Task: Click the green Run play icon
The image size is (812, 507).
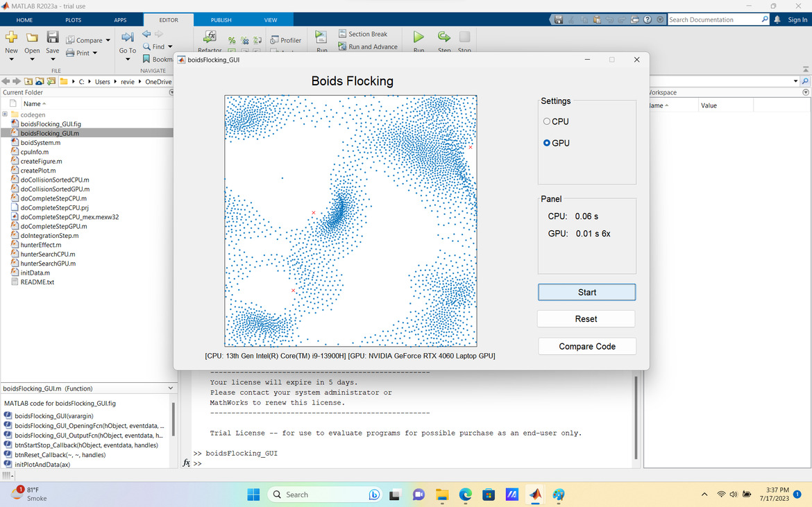Action: click(x=418, y=37)
